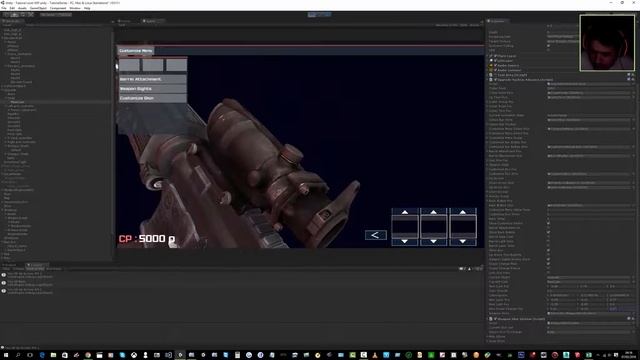Toggle the GUILayer component checkbox
Viewport: 640px width, 360px height.
pyautogui.click(x=496, y=60)
